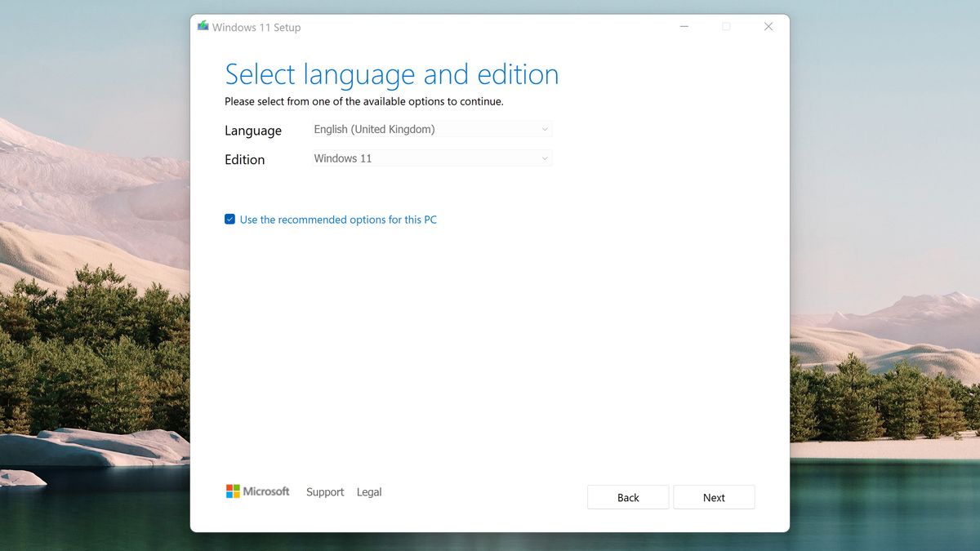Click the "Select language and edition" heading

point(392,74)
